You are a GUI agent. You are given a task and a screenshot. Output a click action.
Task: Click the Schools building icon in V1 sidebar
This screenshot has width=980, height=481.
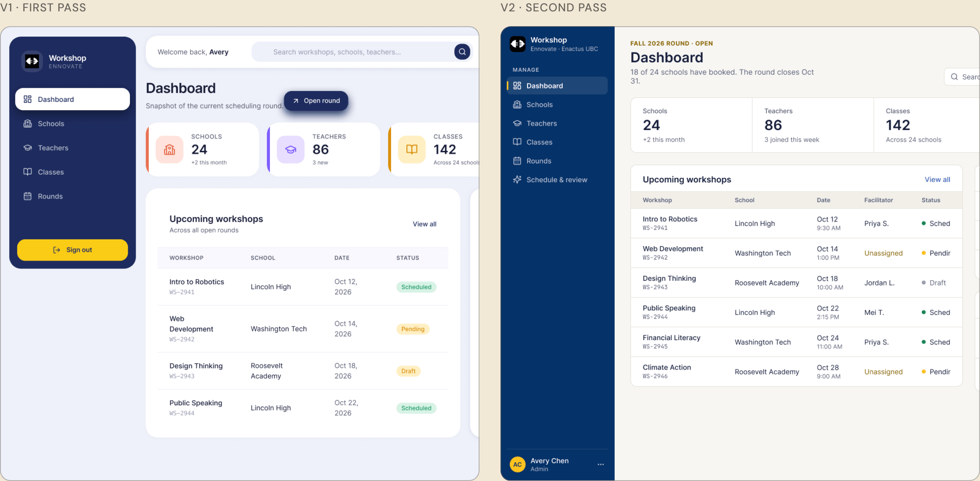(x=28, y=124)
